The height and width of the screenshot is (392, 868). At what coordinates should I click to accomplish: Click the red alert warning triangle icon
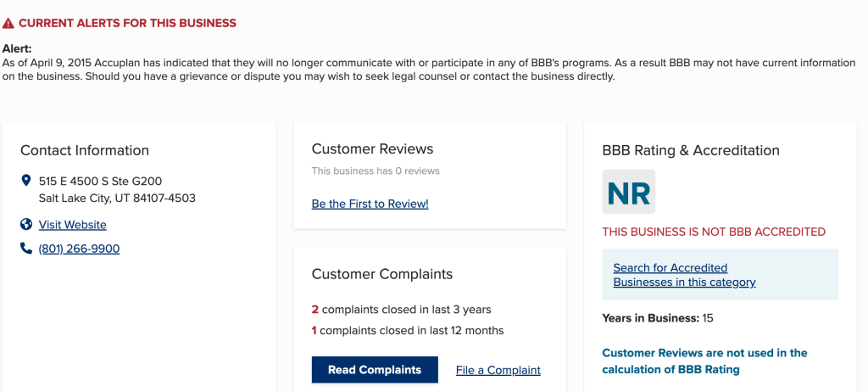[8, 23]
